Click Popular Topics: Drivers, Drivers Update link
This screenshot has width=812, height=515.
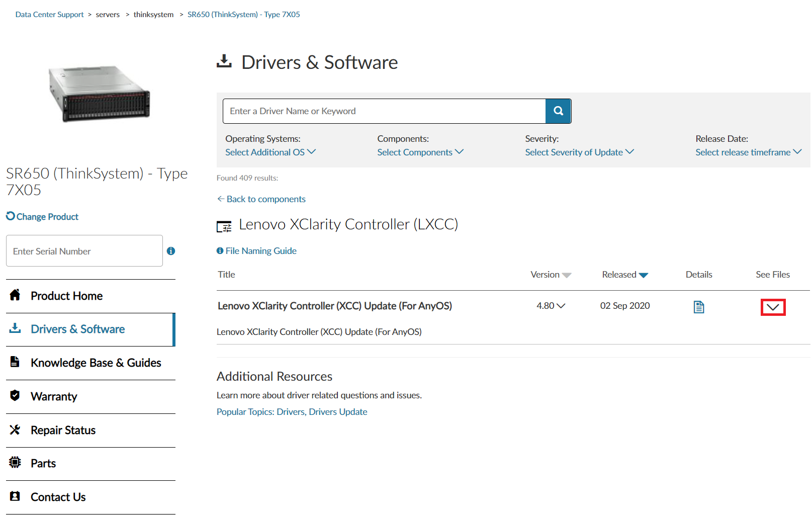[292, 412]
